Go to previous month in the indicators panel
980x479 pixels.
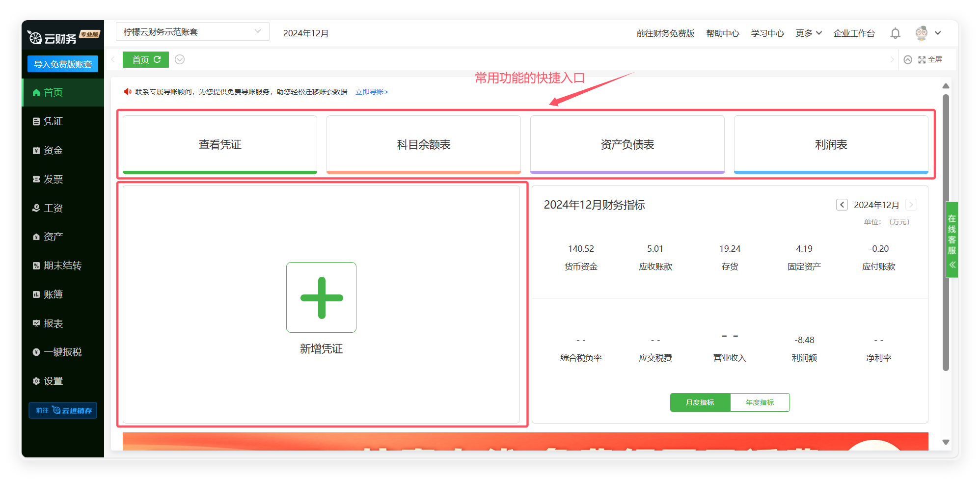(842, 205)
